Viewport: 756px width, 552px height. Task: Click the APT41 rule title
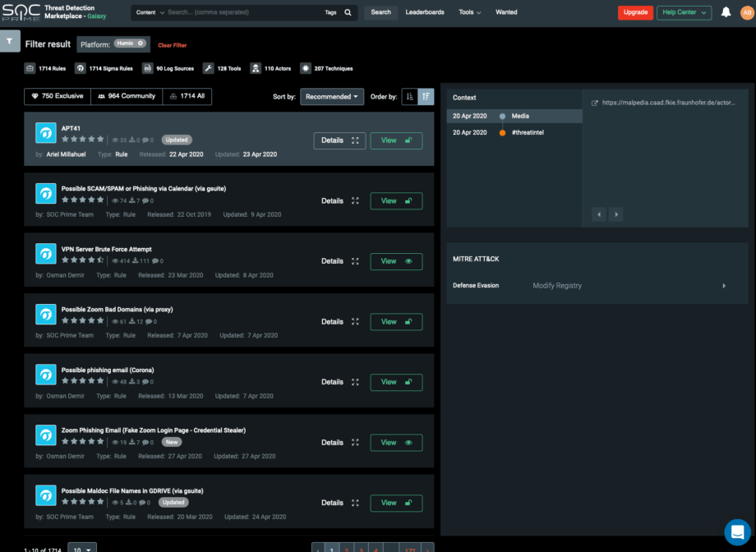coord(71,128)
